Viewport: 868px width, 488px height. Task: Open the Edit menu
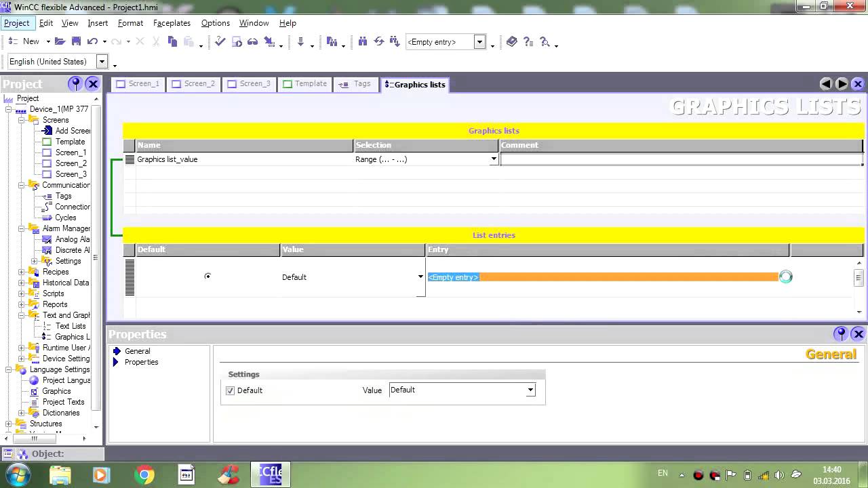[46, 23]
